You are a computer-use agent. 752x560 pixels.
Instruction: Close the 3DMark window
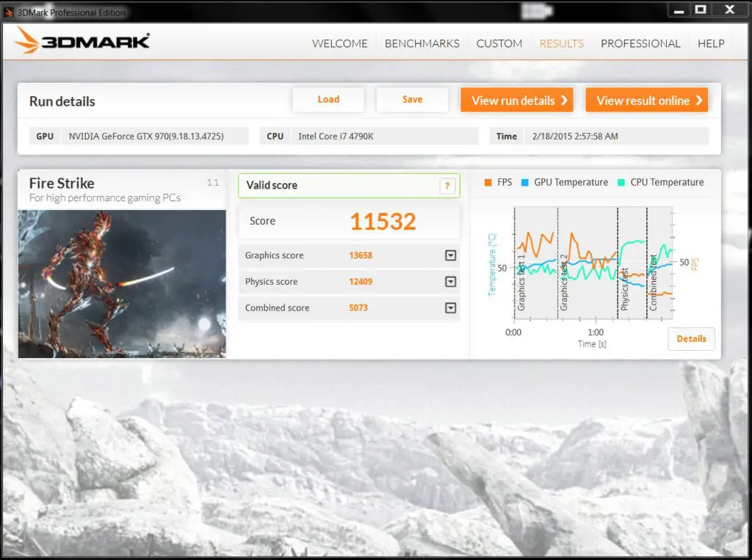[x=730, y=10]
